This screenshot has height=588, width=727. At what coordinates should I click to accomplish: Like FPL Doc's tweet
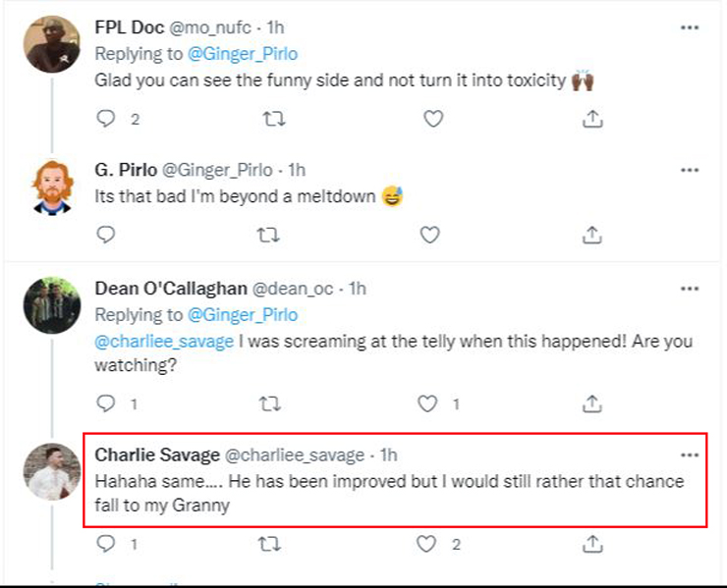(x=432, y=119)
